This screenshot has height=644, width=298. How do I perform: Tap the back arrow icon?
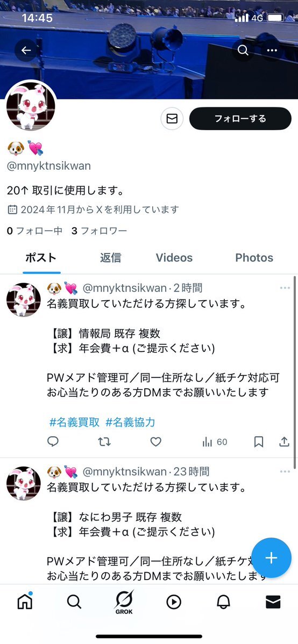click(x=26, y=50)
